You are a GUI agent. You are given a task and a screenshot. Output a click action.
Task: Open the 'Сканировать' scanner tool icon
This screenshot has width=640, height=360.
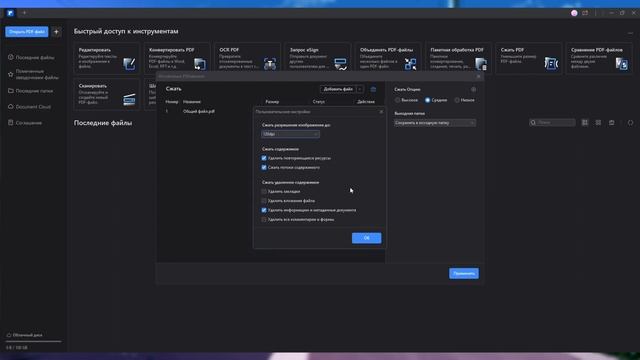pyautogui.click(x=129, y=99)
